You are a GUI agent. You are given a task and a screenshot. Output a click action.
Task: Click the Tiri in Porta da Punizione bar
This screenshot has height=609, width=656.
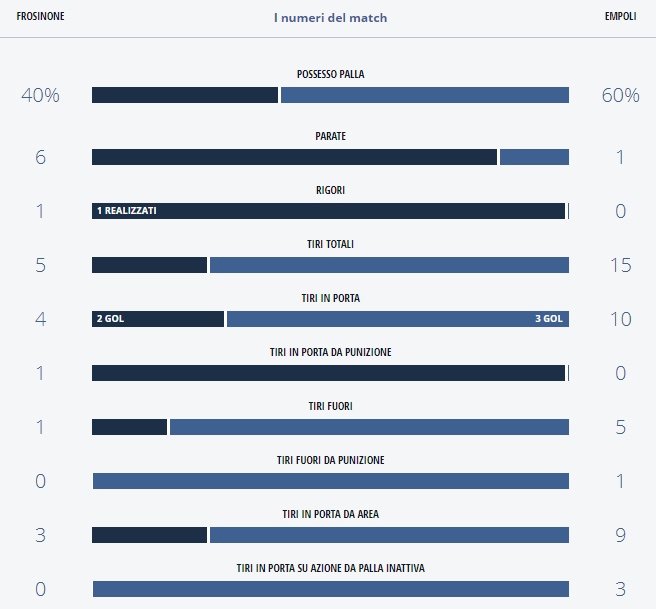pos(329,373)
